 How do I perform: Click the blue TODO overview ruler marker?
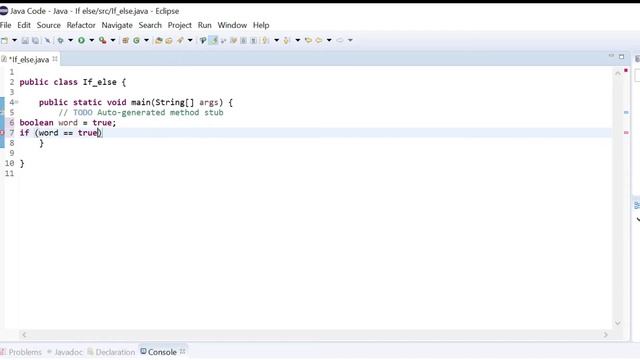(x=626, y=112)
